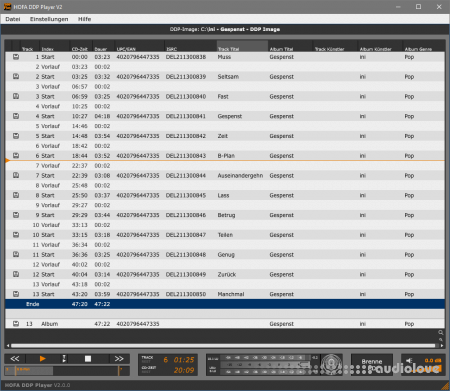
Task: Click the save icon for track 3 Fast
Action: coord(16,96)
